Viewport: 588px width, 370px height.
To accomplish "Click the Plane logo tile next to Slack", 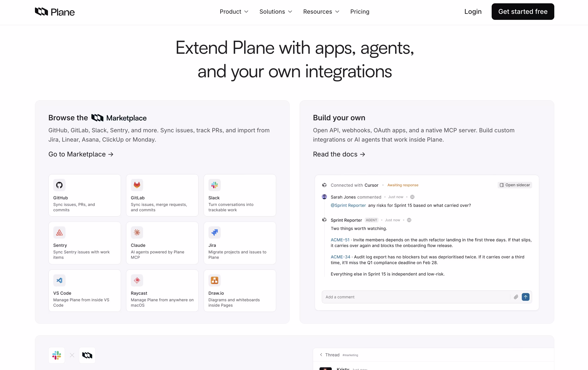I will pyautogui.click(x=87, y=355).
